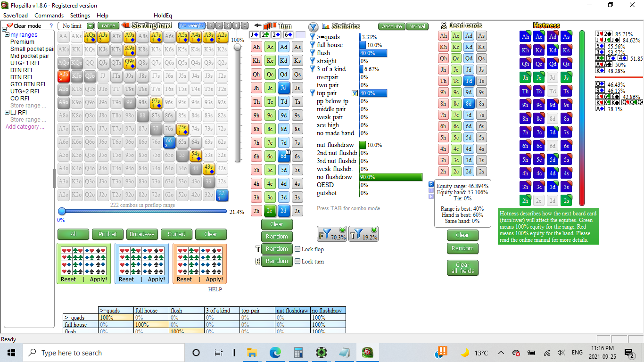The image size is (644, 362).
Task: Open the Commands menu
Action: click(x=49, y=16)
